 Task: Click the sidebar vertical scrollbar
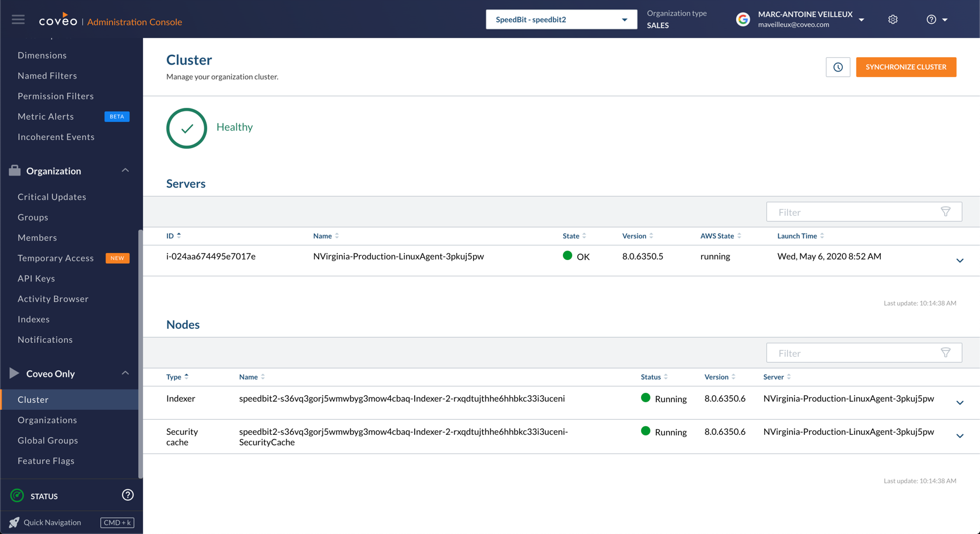[140, 353]
